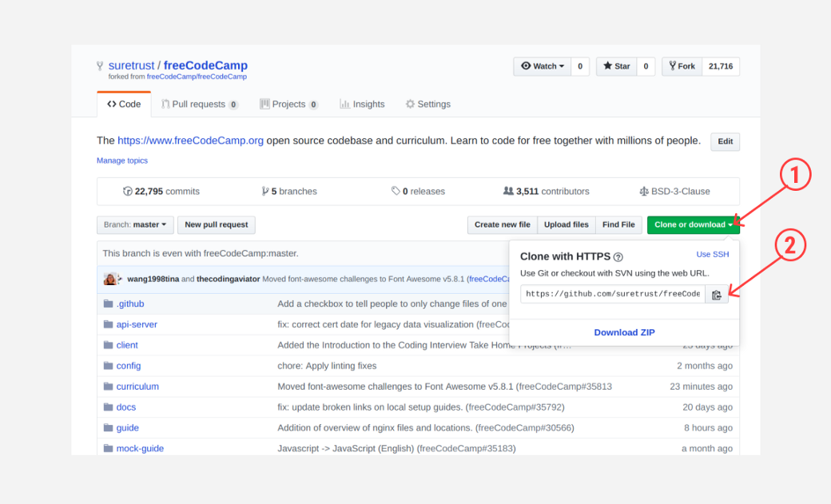Open the client folder
This screenshot has height=504, width=831.
click(127, 345)
